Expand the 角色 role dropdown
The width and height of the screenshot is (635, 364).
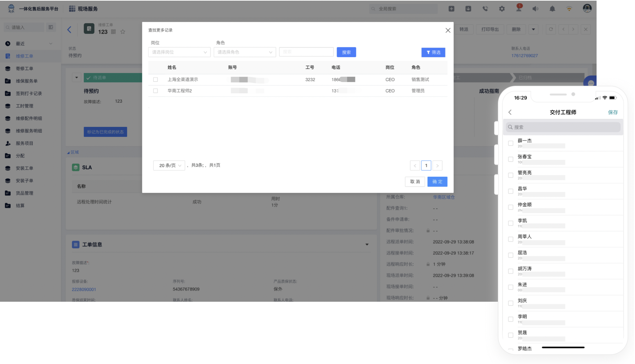(x=244, y=52)
